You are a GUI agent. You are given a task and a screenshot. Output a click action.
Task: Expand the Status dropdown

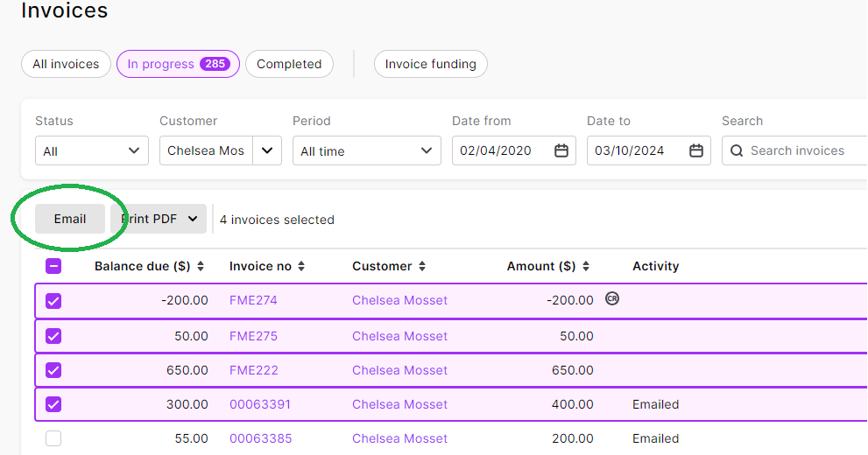92,150
